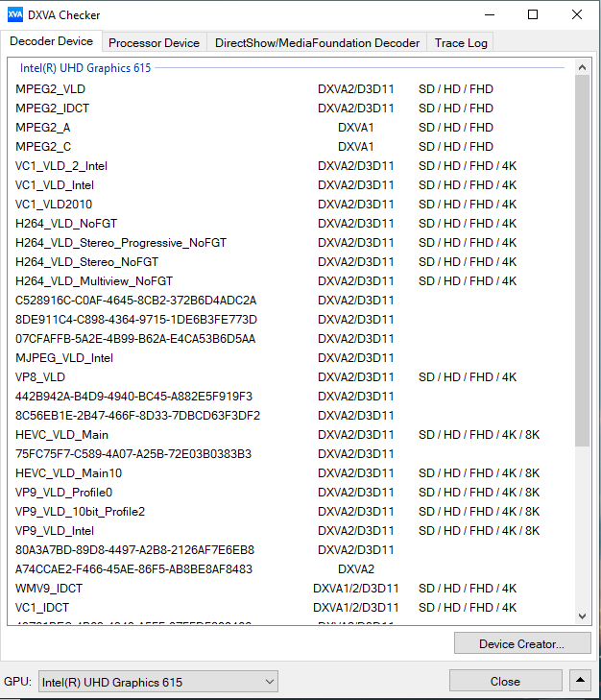Select the VC1_VLD_2_Intel row
The image size is (601, 700).
(x=290, y=165)
